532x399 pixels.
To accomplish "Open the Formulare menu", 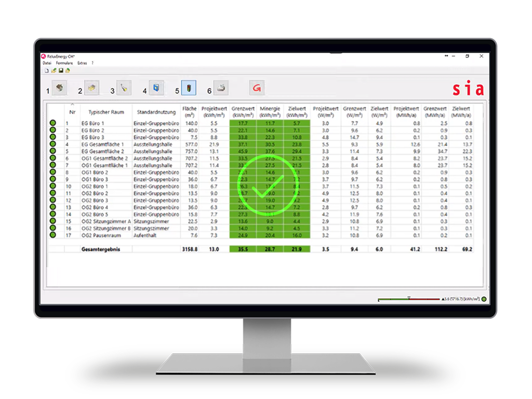I will [x=64, y=63].
